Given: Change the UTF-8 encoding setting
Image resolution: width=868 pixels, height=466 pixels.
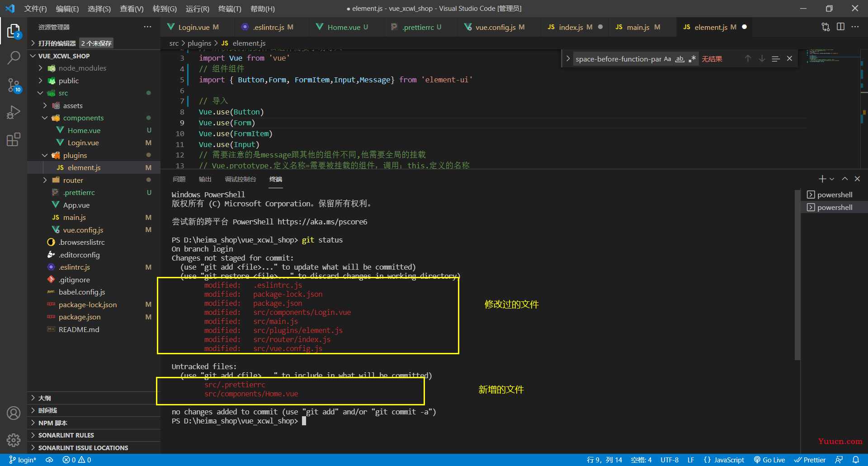Looking at the screenshot, I should pos(669,460).
